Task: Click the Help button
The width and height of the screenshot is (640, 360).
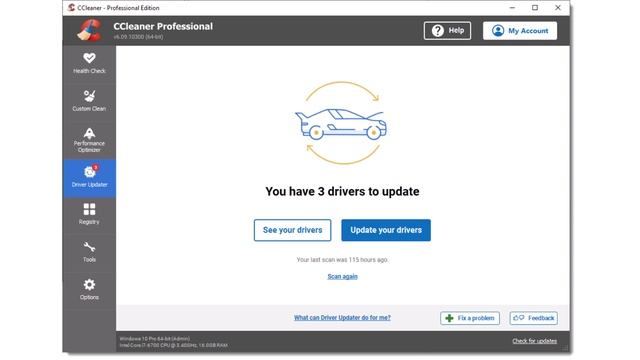Action: click(447, 31)
